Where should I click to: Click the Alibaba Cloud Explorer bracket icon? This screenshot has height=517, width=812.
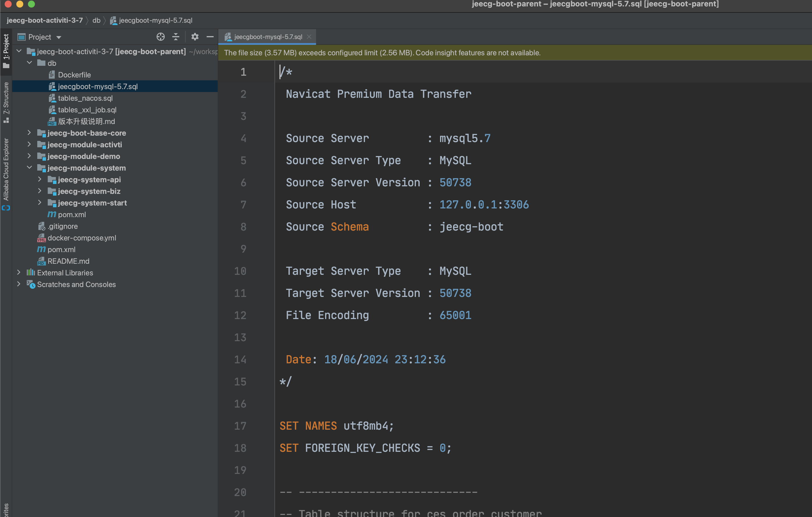point(6,208)
